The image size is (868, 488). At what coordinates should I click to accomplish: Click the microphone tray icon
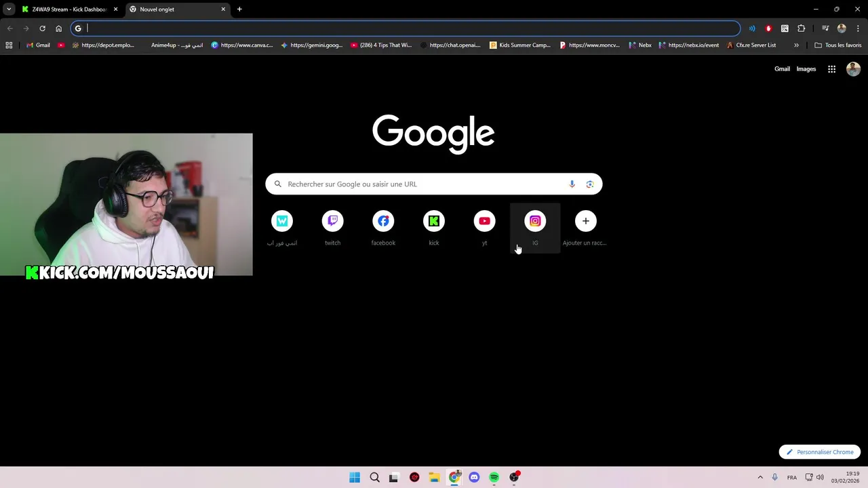(x=774, y=477)
